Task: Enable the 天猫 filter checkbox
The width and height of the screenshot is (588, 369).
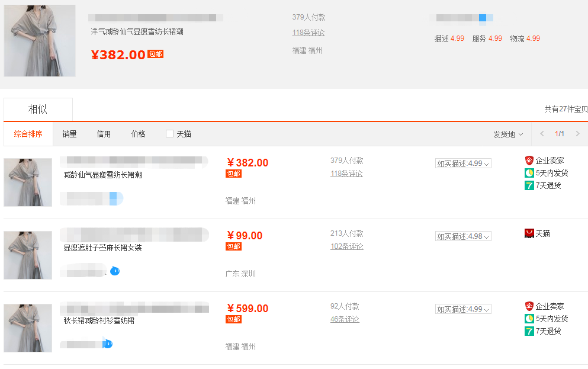Action: tap(169, 133)
